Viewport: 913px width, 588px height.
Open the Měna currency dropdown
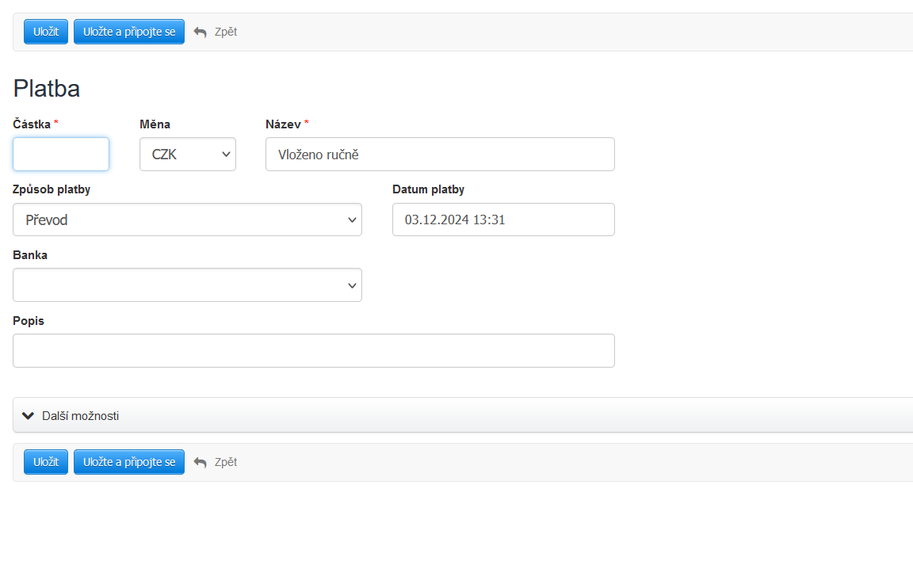tap(188, 155)
